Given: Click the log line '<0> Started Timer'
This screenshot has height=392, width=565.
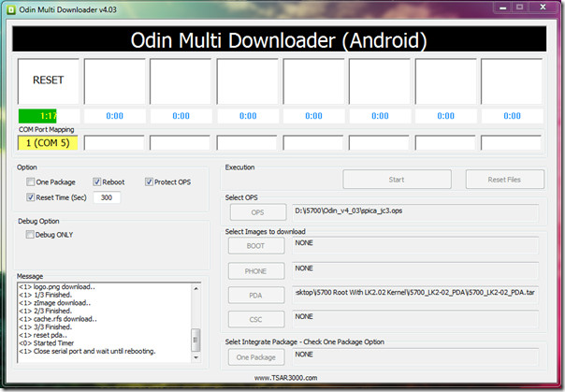Looking at the screenshot, I should 47,343.
